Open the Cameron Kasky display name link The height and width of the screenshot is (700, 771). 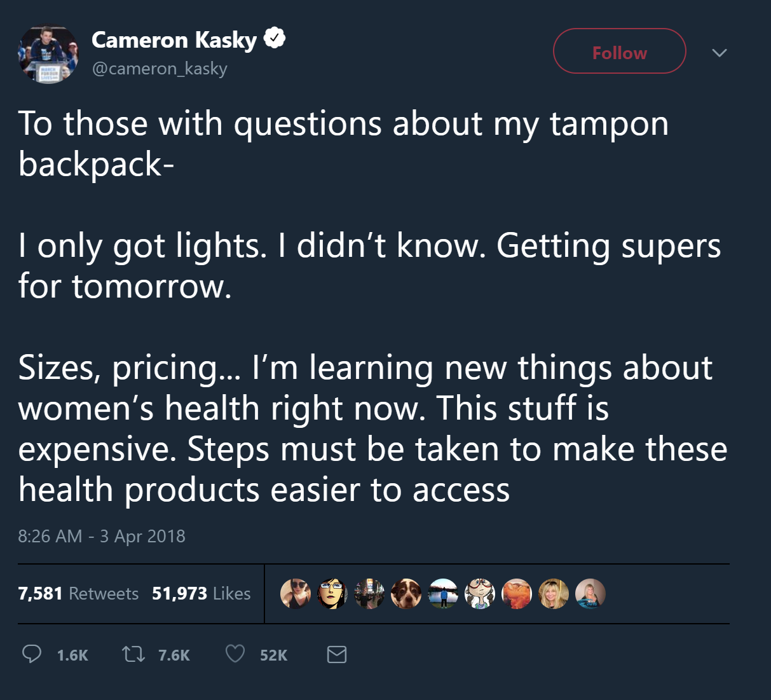click(x=174, y=39)
